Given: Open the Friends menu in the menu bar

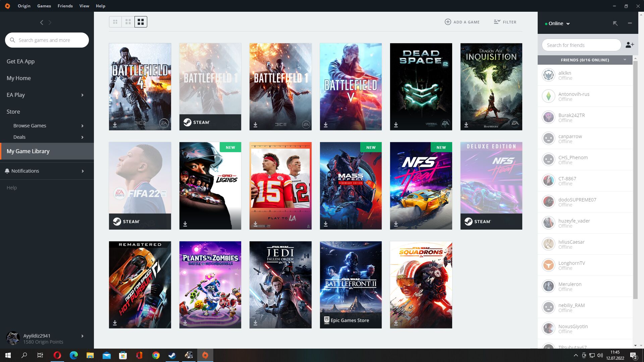Looking at the screenshot, I should tap(65, 6).
